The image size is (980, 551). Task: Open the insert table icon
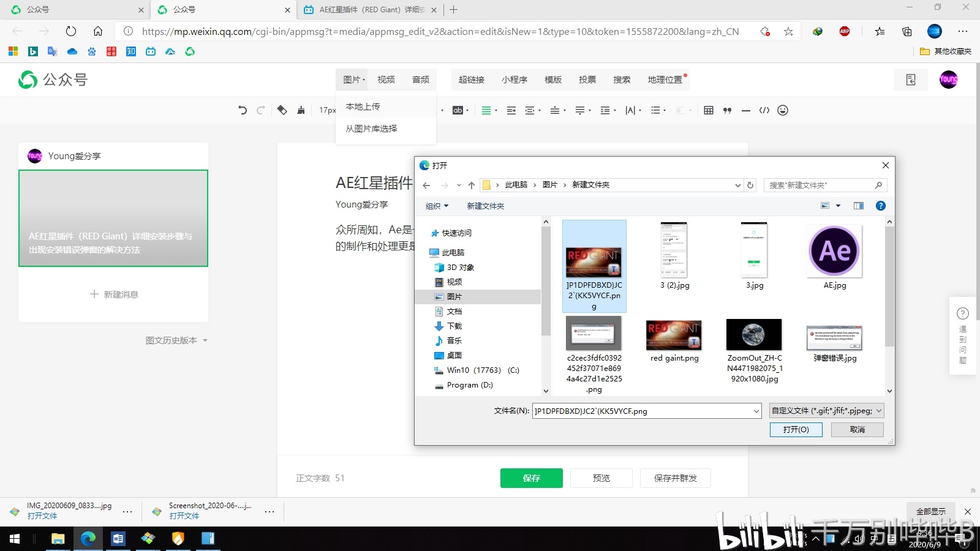709,110
